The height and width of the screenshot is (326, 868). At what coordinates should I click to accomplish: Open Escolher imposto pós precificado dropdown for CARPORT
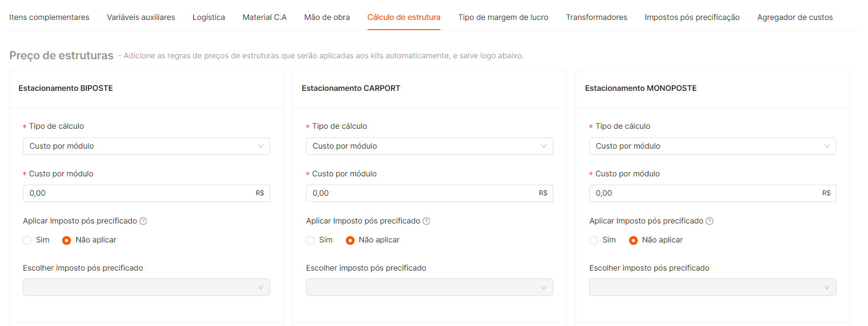[429, 287]
